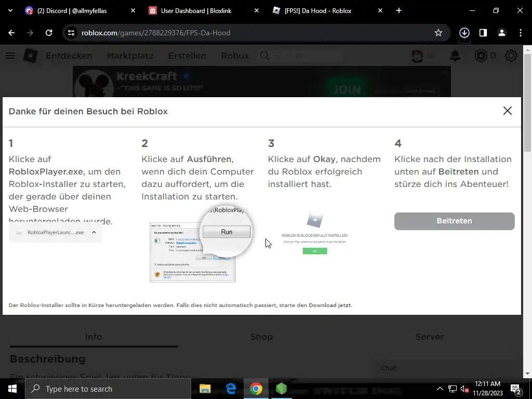
Task: Open the Chrome downloads icon
Action: click(x=464, y=33)
